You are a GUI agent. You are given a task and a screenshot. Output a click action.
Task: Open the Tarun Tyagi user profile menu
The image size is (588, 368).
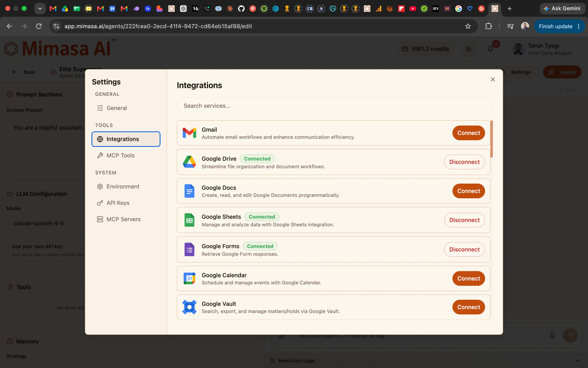pos(542,49)
